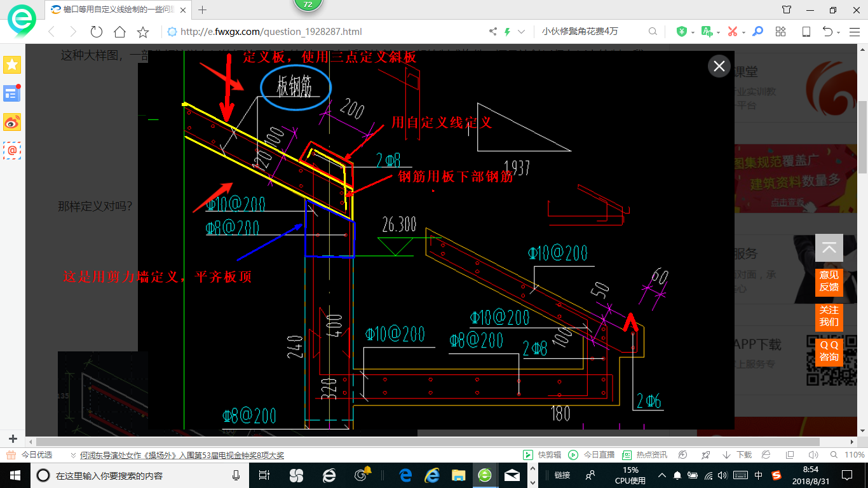Click the taskbar microphone icon
This screenshot has height=488, width=868.
point(236,475)
